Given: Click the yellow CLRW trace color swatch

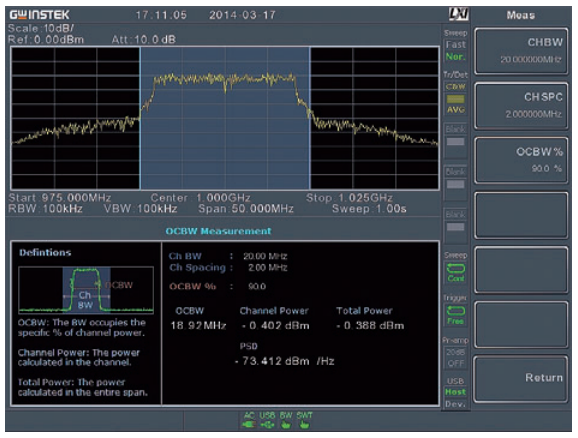Looking at the screenshot, I should (456, 99).
